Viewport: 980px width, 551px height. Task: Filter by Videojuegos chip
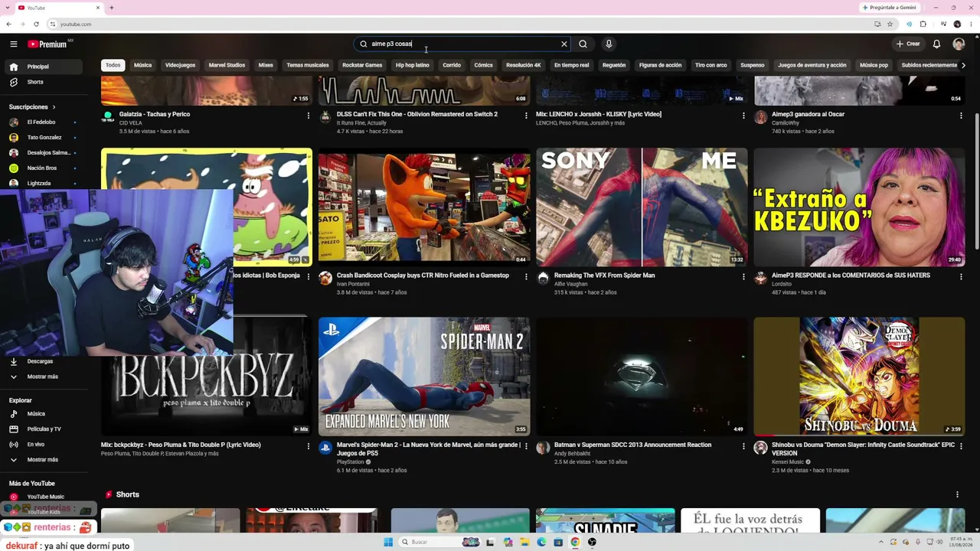click(181, 65)
